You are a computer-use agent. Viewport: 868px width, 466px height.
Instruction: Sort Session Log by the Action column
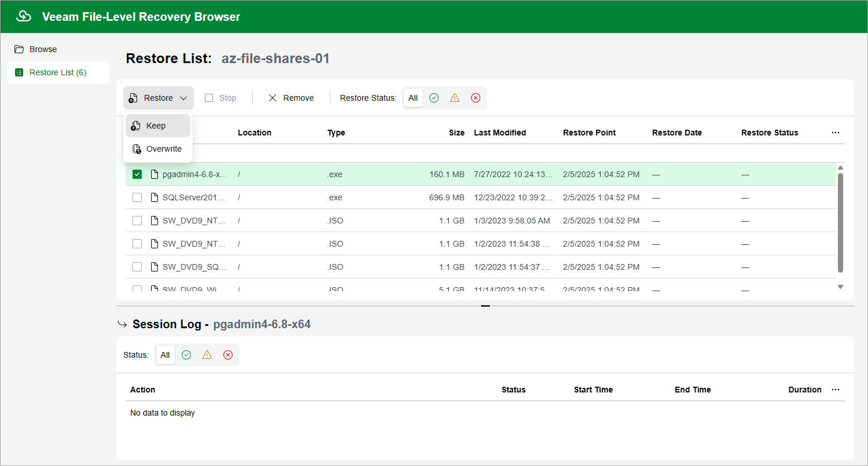[143, 390]
